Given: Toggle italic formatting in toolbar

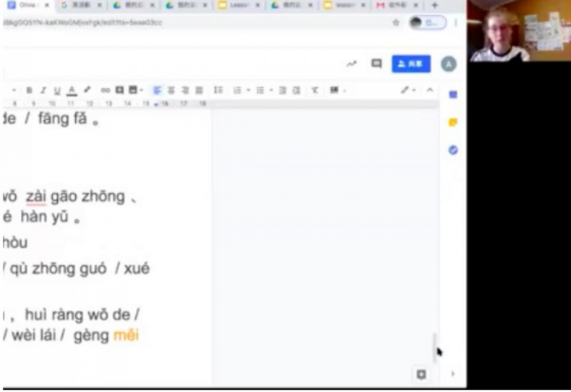Looking at the screenshot, I should [43, 90].
